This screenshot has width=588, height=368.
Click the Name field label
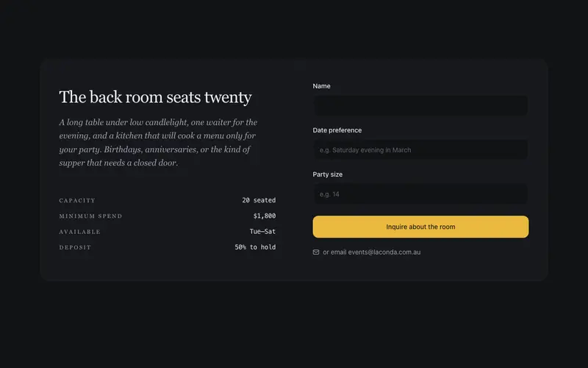[321, 86]
